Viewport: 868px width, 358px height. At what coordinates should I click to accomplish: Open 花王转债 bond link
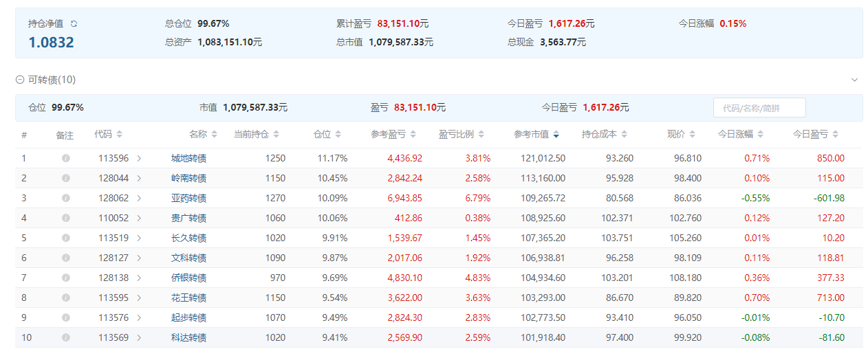[188, 298]
